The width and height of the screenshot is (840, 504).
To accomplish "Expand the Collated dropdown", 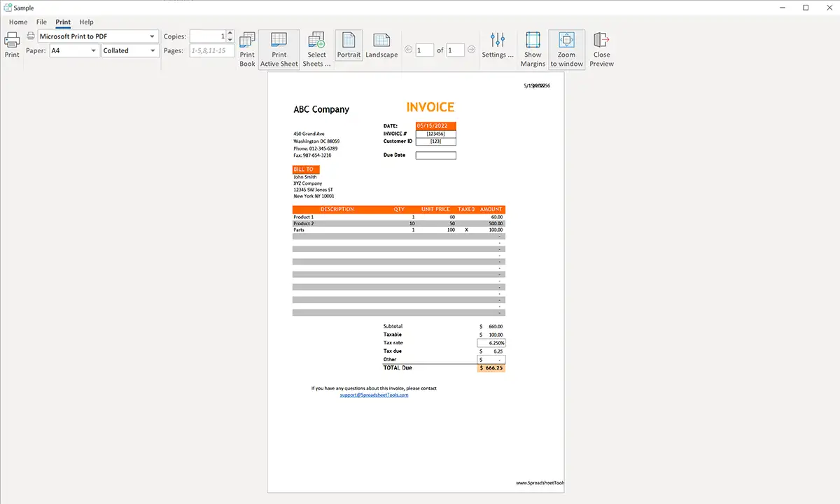I will pyautogui.click(x=153, y=50).
